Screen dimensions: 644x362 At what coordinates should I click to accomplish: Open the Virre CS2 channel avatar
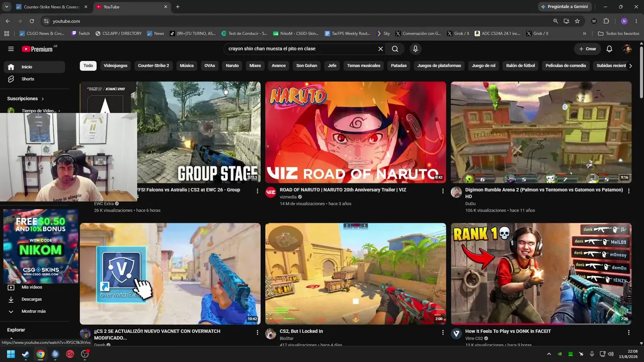(x=456, y=333)
